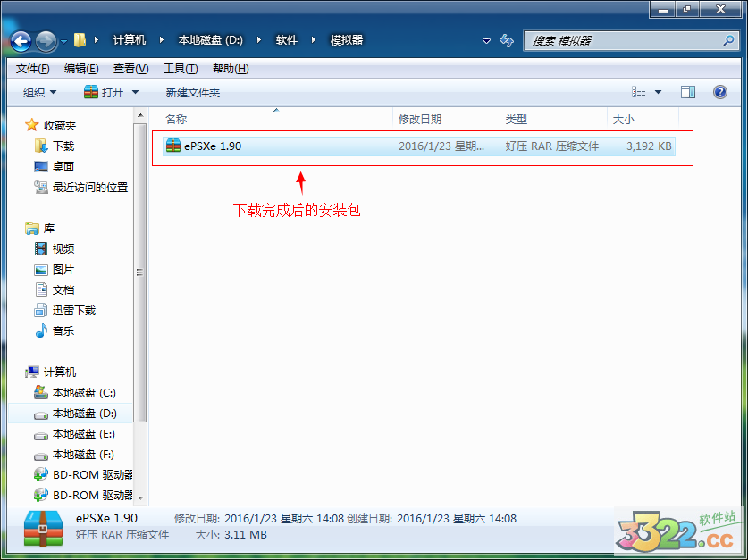Screen dimensions: 748x560
Task: Open the 帮助(H) menu
Action: click(231, 69)
